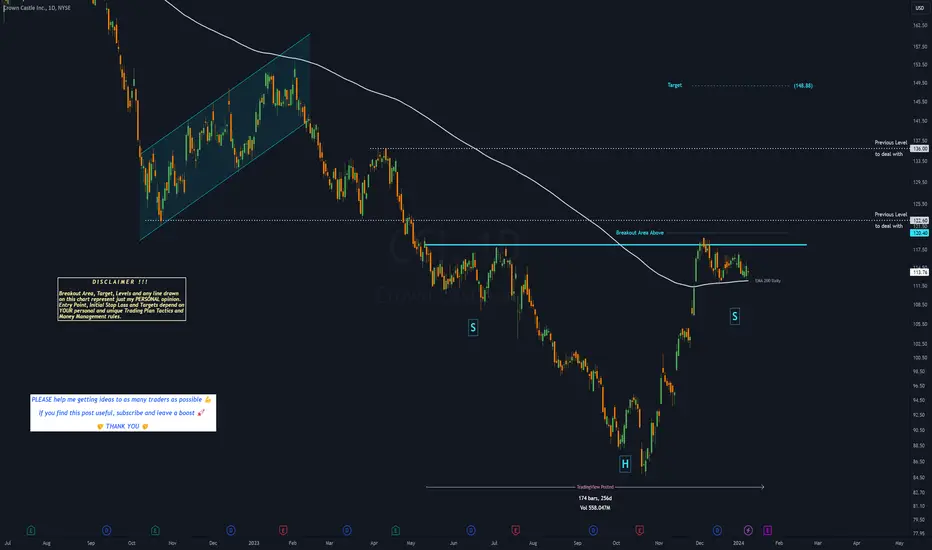Open the USD currency selector
This screenshot has width=932, height=550.
click(920, 8)
